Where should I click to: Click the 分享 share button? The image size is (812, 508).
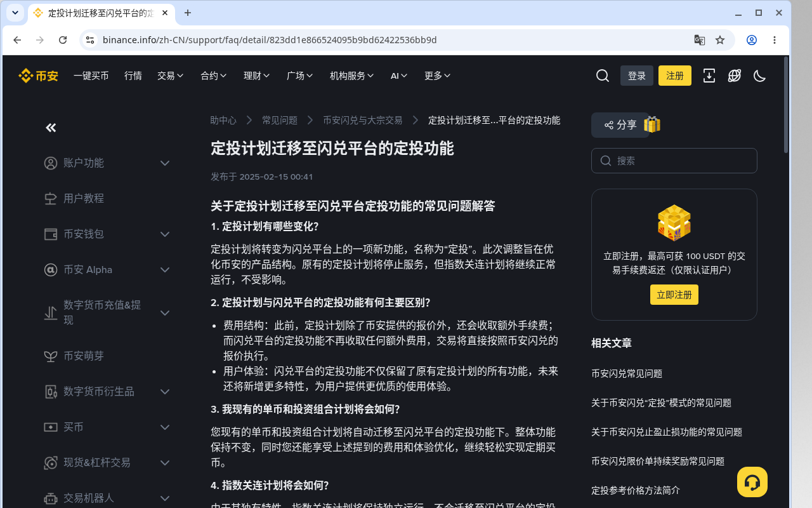(620, 125)
